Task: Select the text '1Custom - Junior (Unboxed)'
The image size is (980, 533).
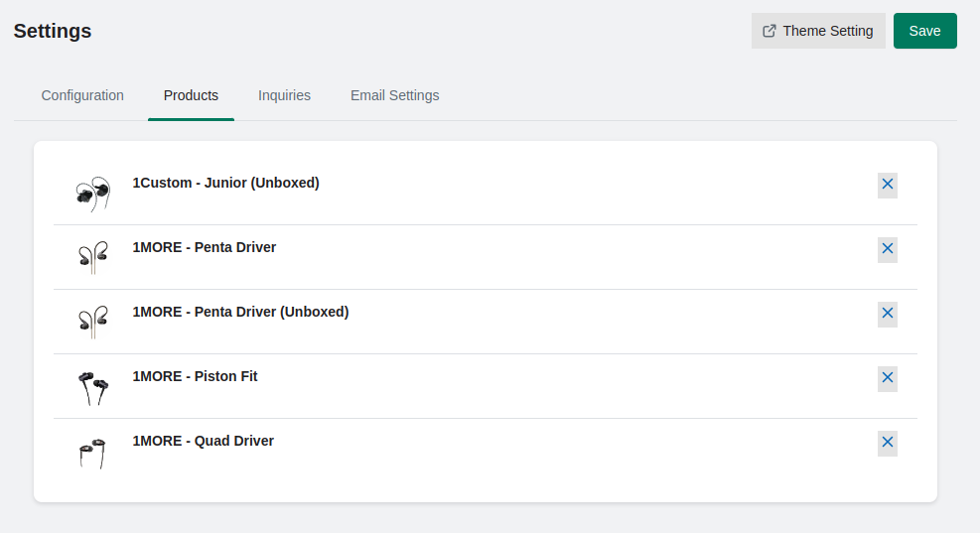Action: [225, 183]
